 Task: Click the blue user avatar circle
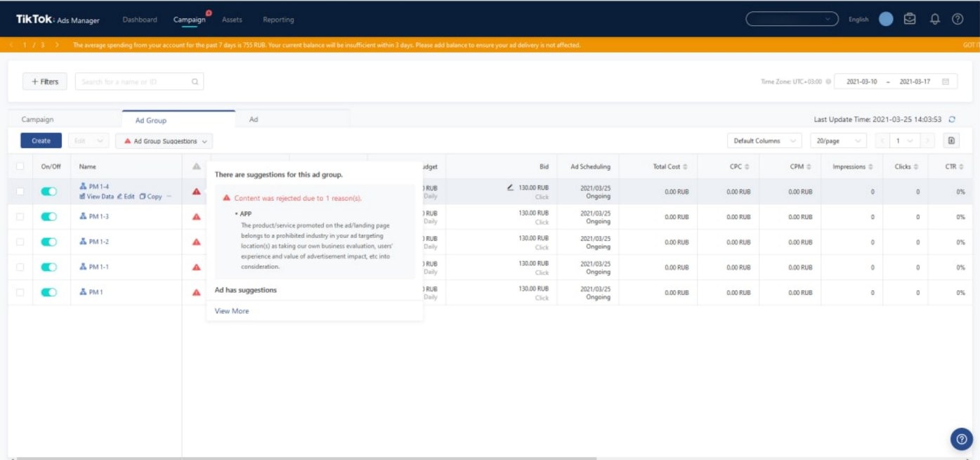(886, 19)
